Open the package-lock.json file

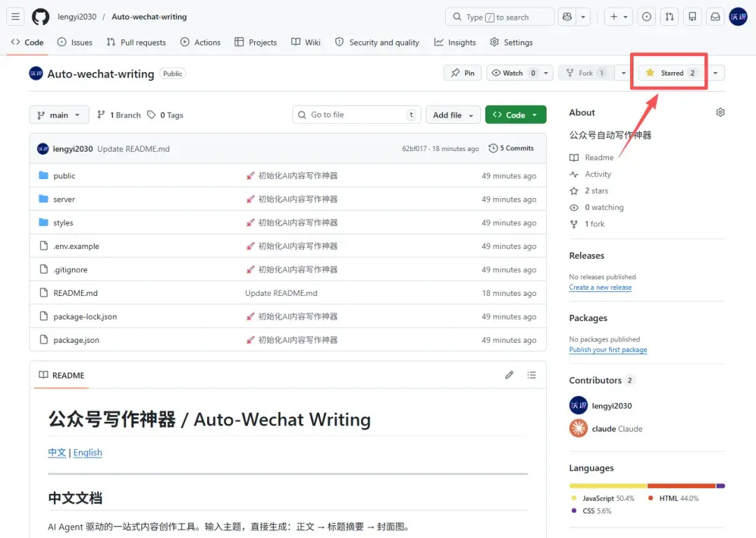[85, 317]
